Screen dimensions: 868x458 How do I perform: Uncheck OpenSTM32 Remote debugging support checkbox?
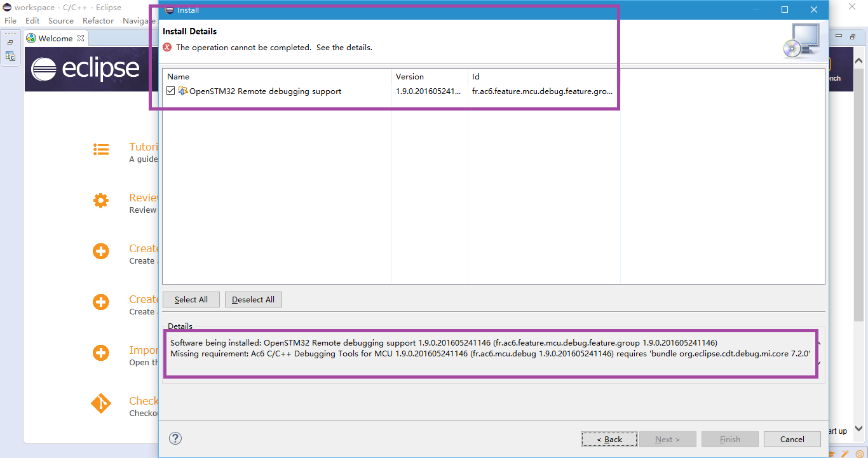pyautogui.click(x=171, y=91)
